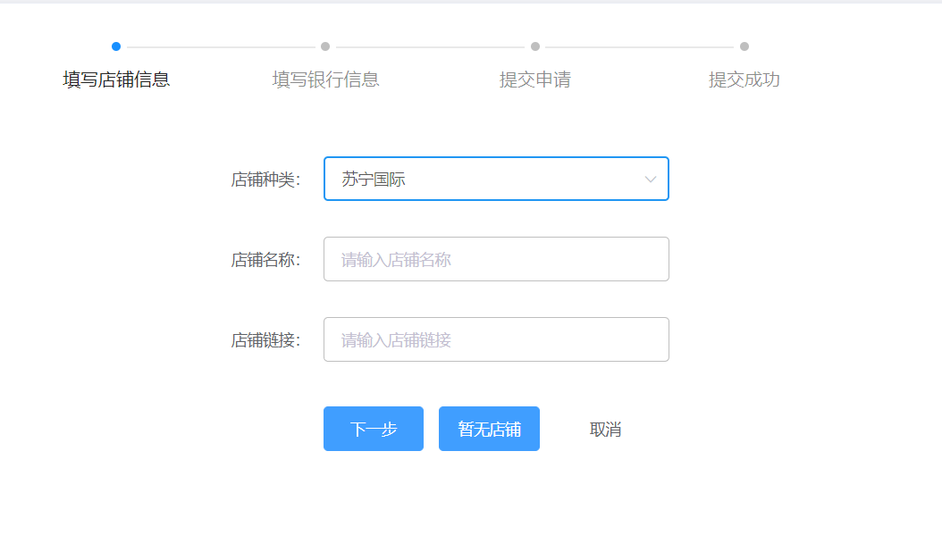Click the 取消 link
Screen dimensions: 942x560
point(604,429)
